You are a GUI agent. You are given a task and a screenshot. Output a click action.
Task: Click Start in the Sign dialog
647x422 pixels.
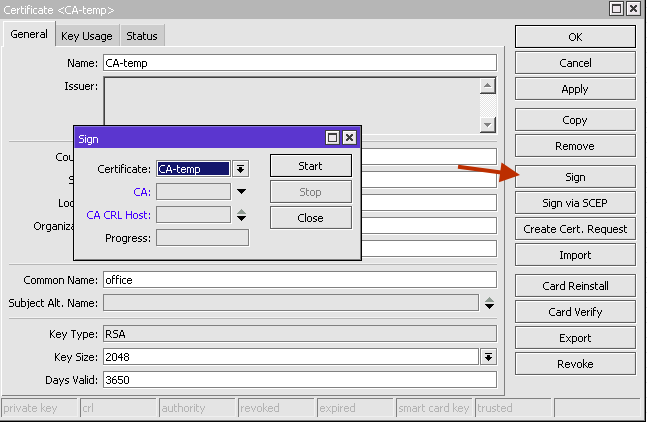point(310,166)
